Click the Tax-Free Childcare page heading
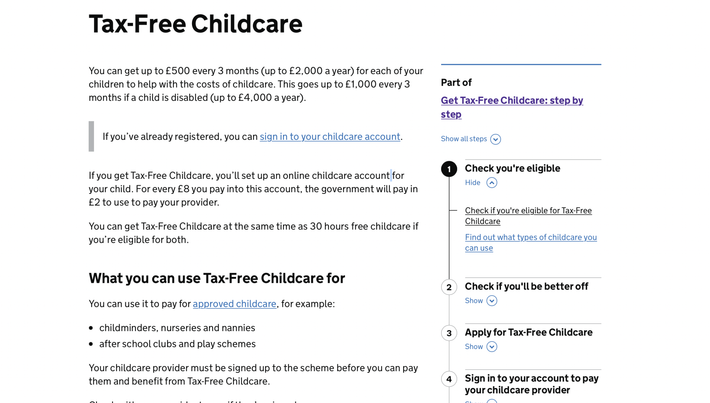The width and height of the screenshot is (710, 403). (195, 24)
